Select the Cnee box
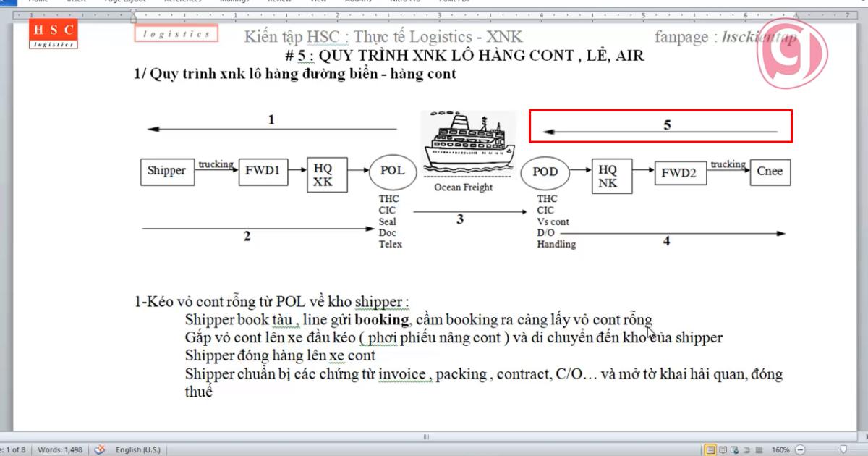868x456 pixels. point(770,172)
